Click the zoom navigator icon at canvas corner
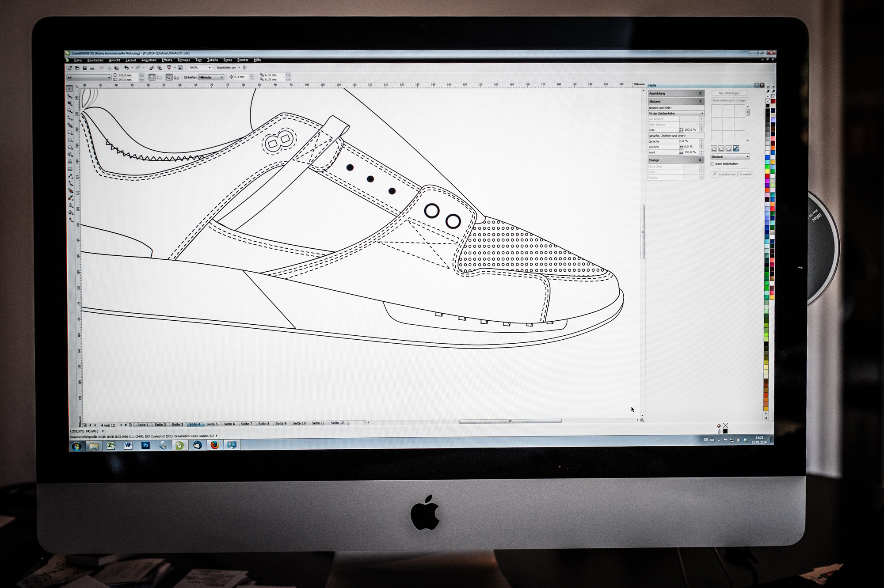This screenshot has height=588, width=884. [642, 420]
